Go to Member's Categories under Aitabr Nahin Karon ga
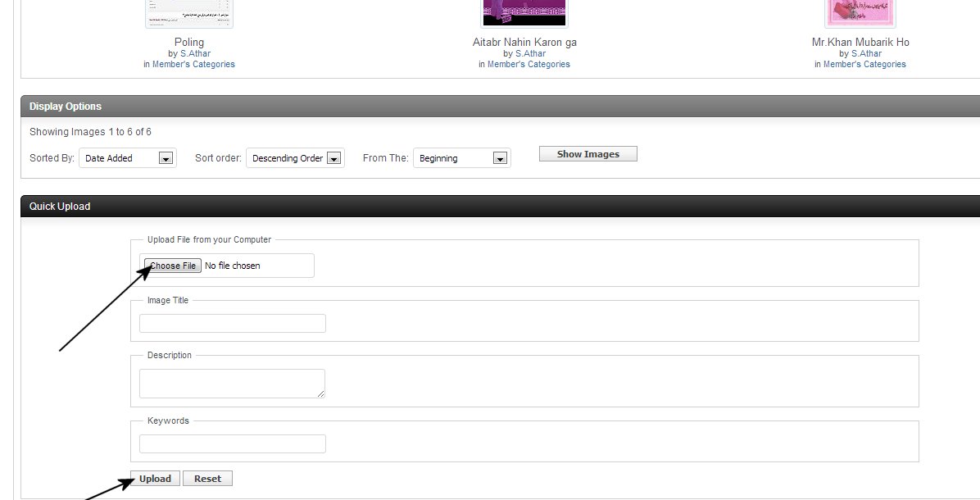The height and width of the screenshot is (500, 980). point(529,65)
